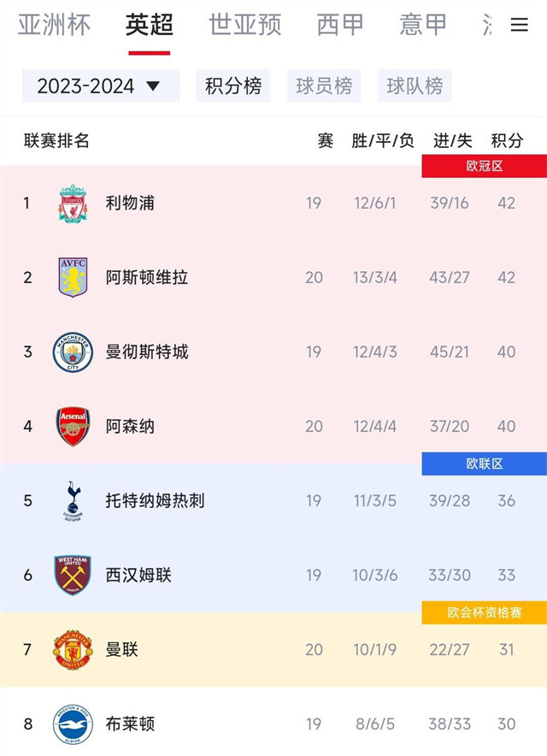Switch to the 亚洲杯 tab
The height and width of the screenshot is (756, 547).
pos(54,25)
